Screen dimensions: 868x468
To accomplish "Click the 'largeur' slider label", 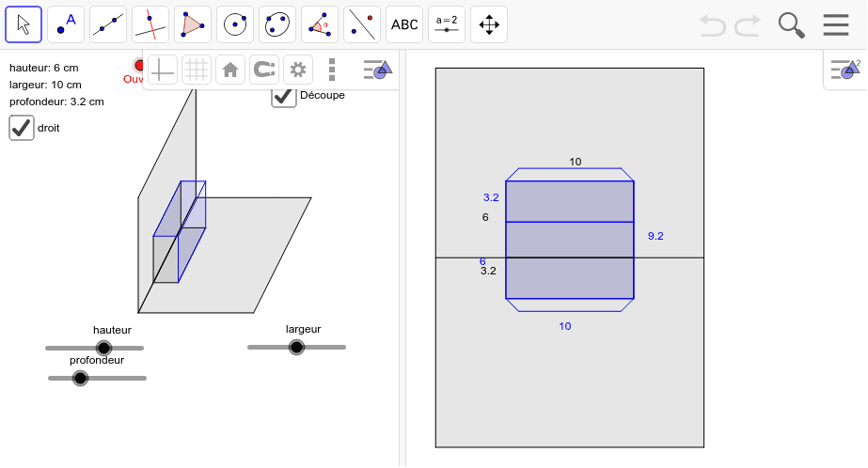I will (x=304, y=329).
